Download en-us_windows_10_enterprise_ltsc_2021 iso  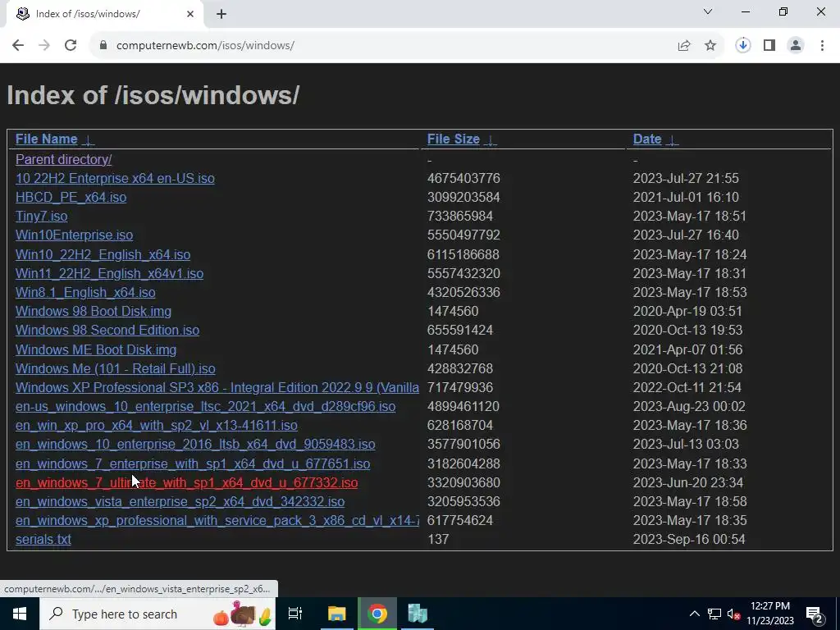tap(205, 407)
